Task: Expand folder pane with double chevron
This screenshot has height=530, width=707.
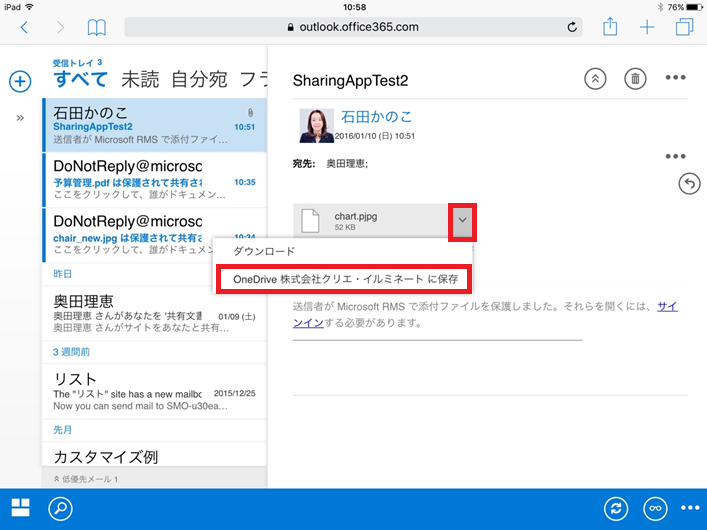Action: (20, 118)
